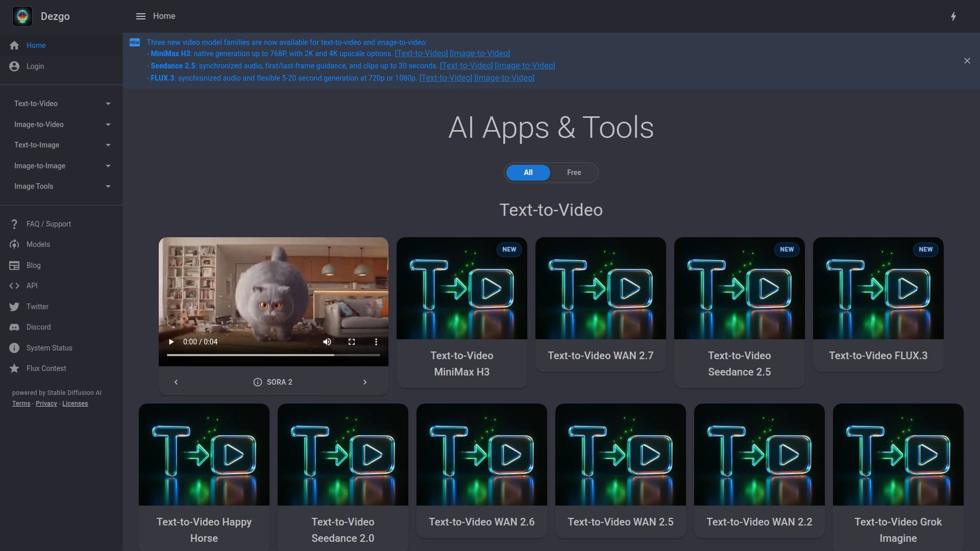Open FLUX.3 Text-to-Video banner link
Image resolution: width=980 pixels, height=551 pixels.
pyautogui.click(x=446, y=78)
